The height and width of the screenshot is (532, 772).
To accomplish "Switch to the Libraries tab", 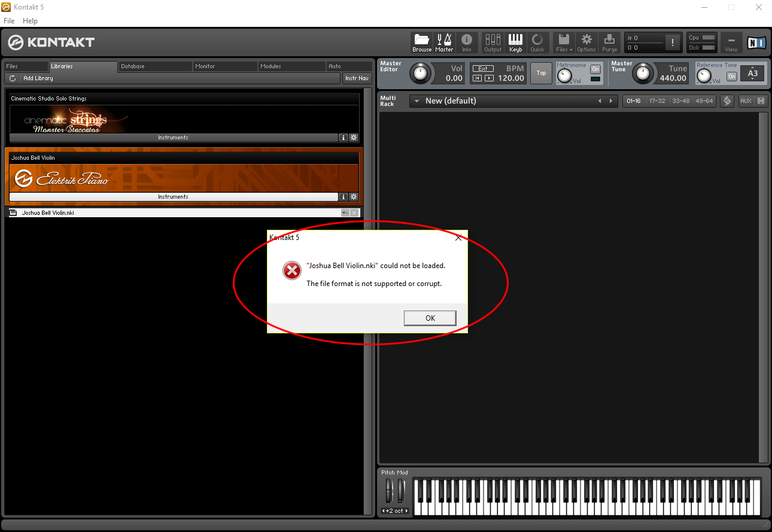I will (x=83, y=66).
